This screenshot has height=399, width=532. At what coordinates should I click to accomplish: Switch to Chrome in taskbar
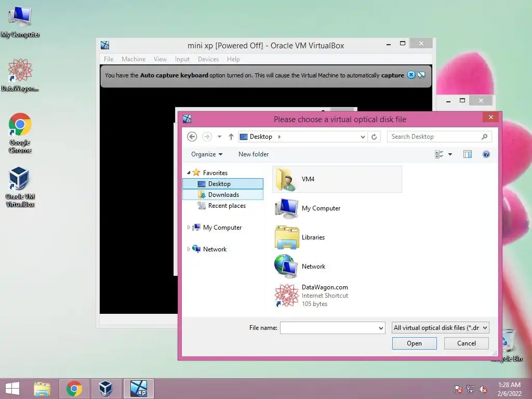(x=74, y=389)
